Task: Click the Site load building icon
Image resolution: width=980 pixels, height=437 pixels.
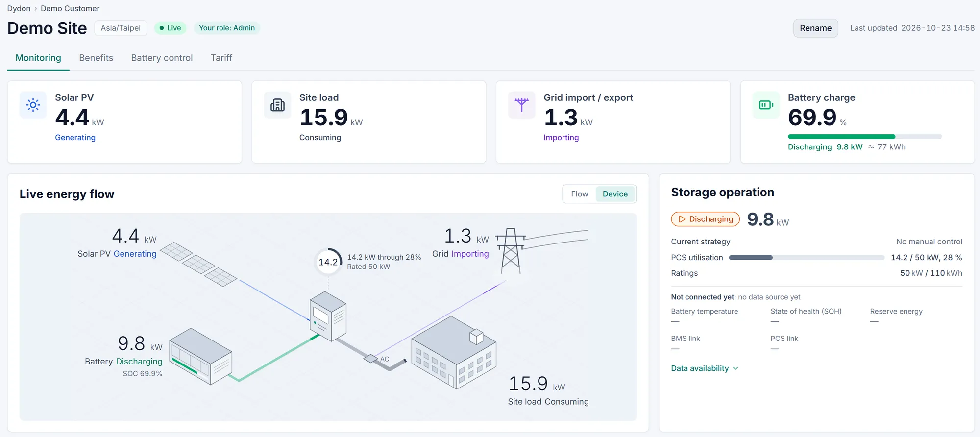Action: coord(277,105)
